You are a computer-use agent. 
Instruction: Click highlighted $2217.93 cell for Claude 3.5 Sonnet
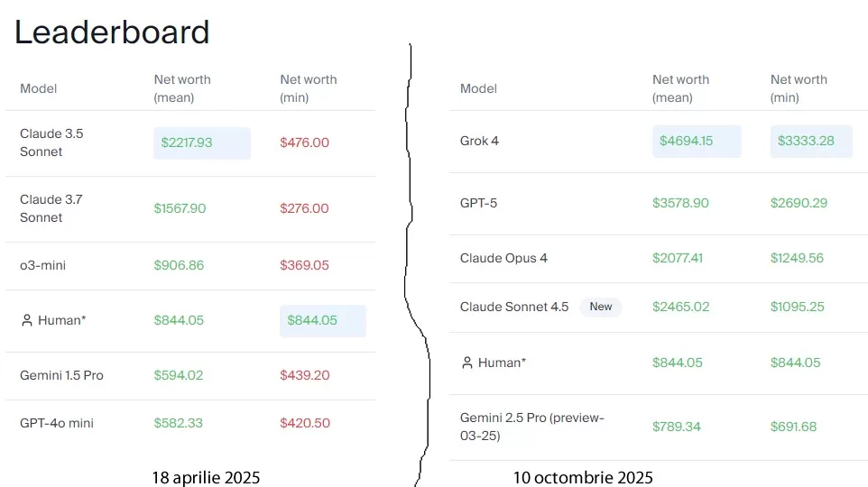pos(201,142)
